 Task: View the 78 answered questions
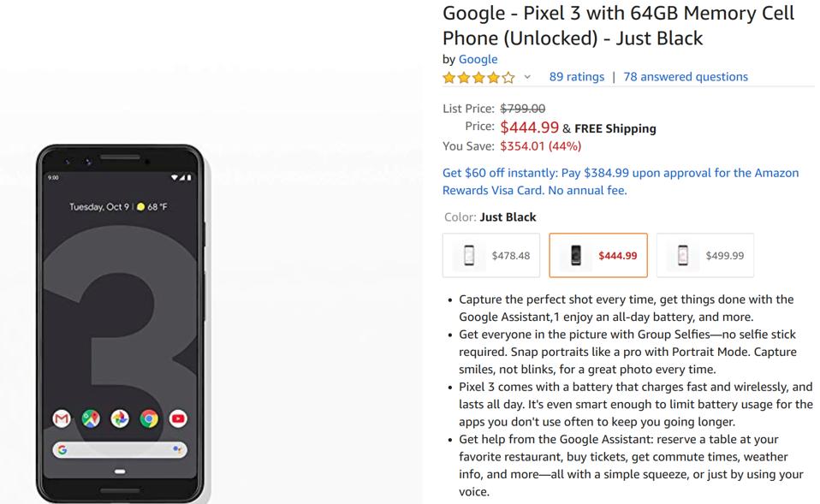pos(686,77)
